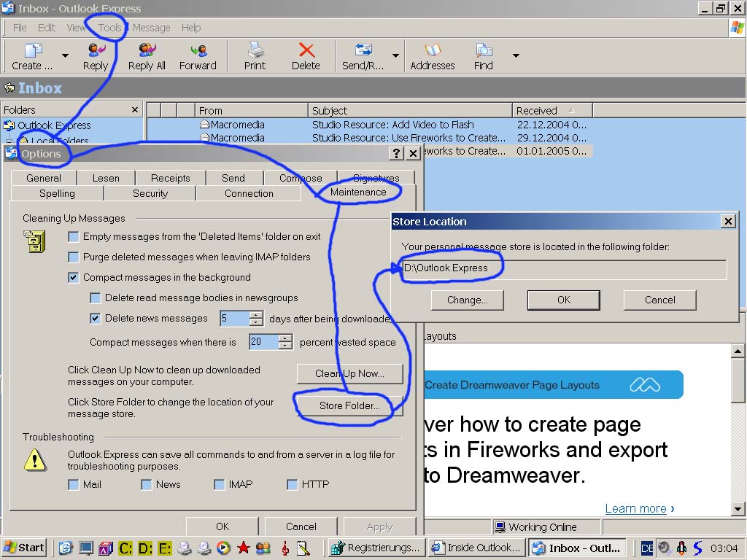Click the Reply toolbar icon
The width and height of the screenshot is (747, 560).
(x=96, y=50)
